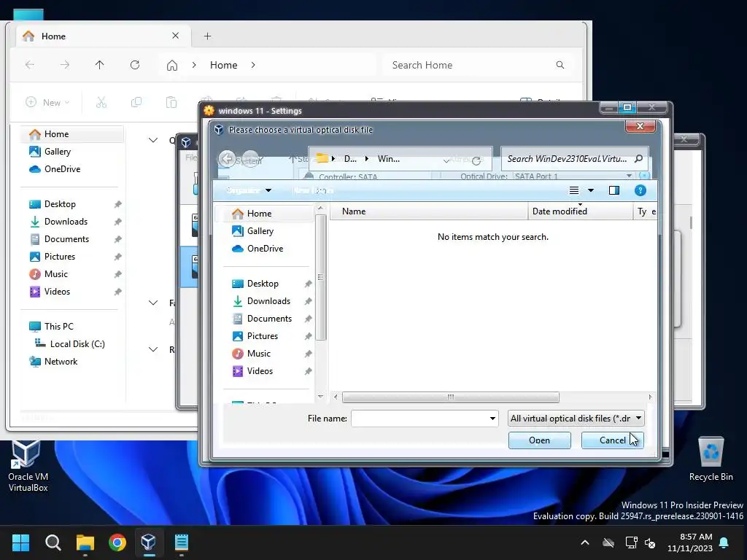
Task: Select Downloads in dialog navigation pane
Action: click(268, 301)
